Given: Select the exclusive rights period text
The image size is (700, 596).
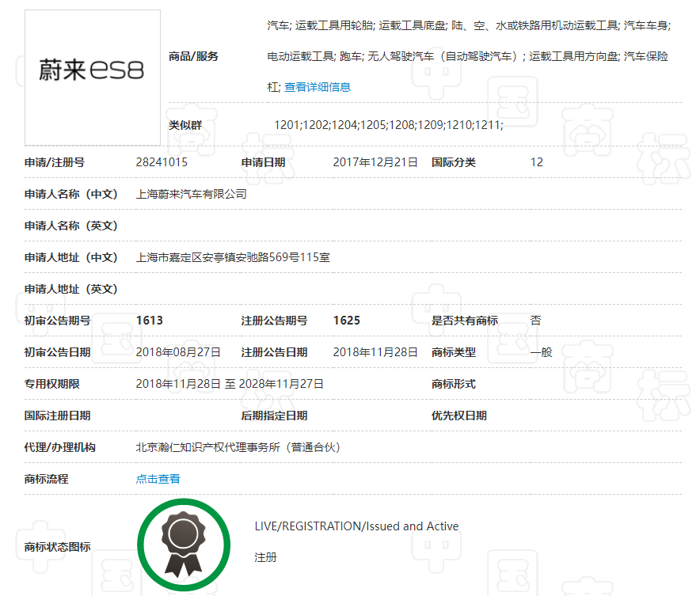Looking at the screenshot, I should click(230, 384).
